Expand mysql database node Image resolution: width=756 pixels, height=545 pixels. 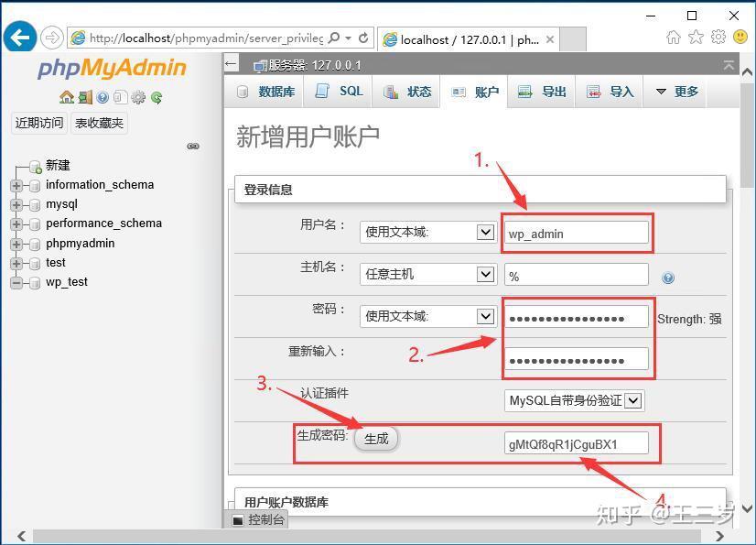(x=16, y=204)
